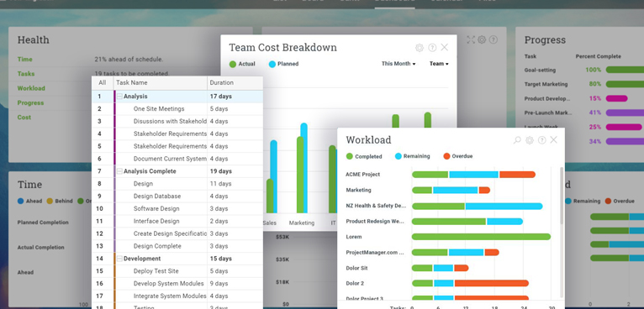Click the Workload help question icon
644x309 pixels.
coord(542,140)
